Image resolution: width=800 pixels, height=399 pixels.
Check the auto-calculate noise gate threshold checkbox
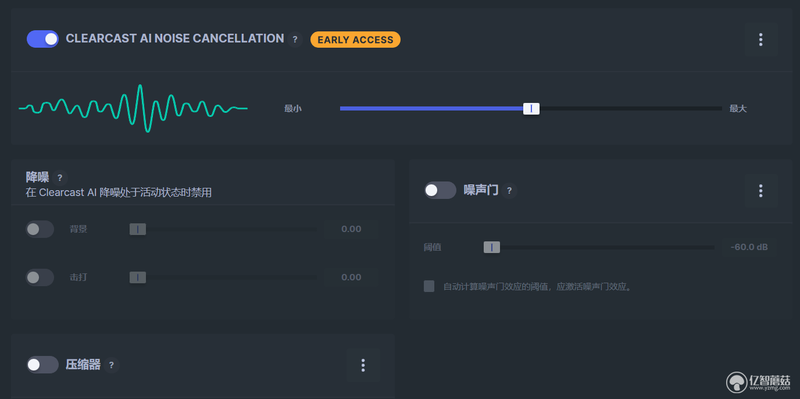tap(429, 286)
